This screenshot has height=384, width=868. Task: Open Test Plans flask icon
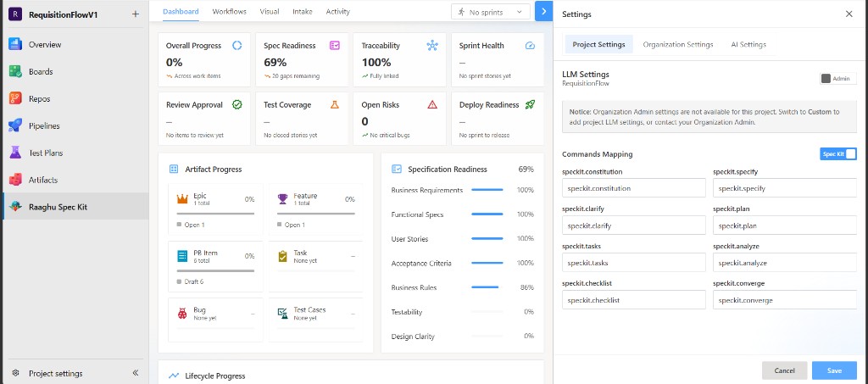click(15, 153)
